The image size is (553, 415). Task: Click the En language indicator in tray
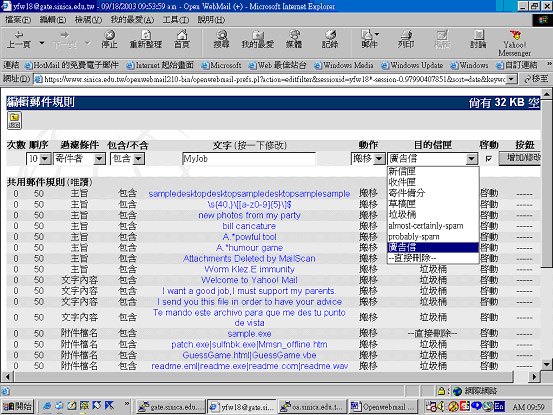[x=498, y=406]
